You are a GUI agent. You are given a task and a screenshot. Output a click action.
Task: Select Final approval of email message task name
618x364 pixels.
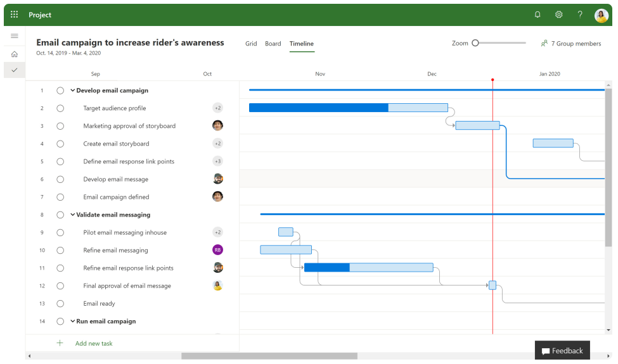point(127,286)
